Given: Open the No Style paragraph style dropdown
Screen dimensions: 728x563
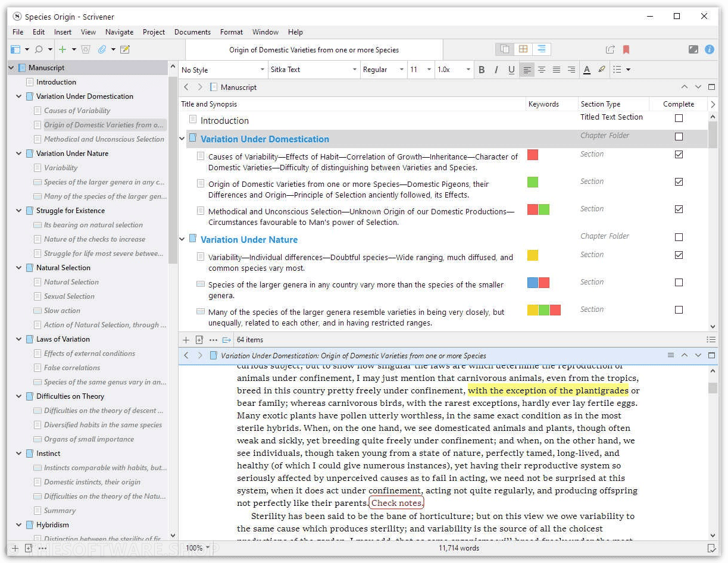Looking at the screenshot, I should click(x=223, y=70).
